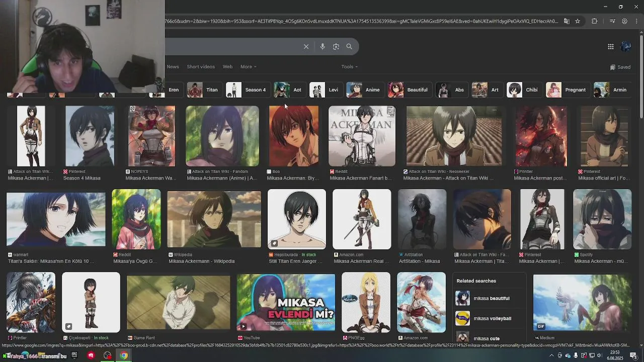Click 'Titan'a Saldırı: Mikasa'nın En Kötü 10' caption

[51, 261]
